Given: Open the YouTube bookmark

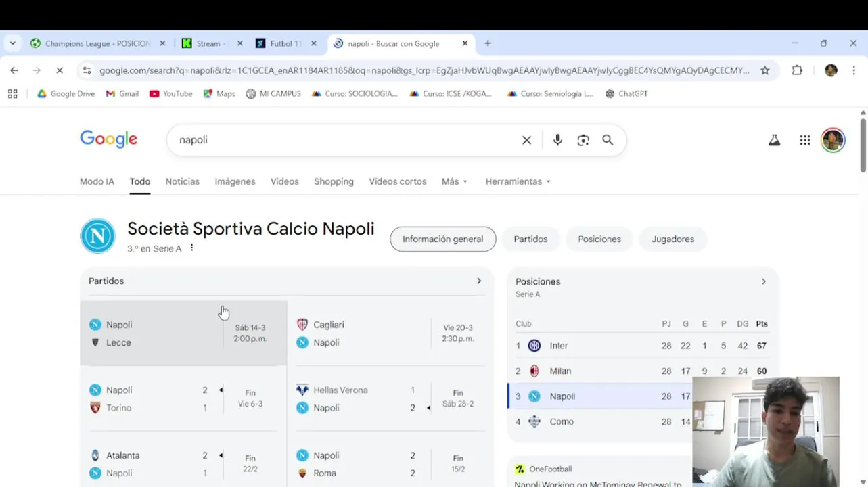Looking at the screenshot, I should pyautogui.click(x=171, y=94).
